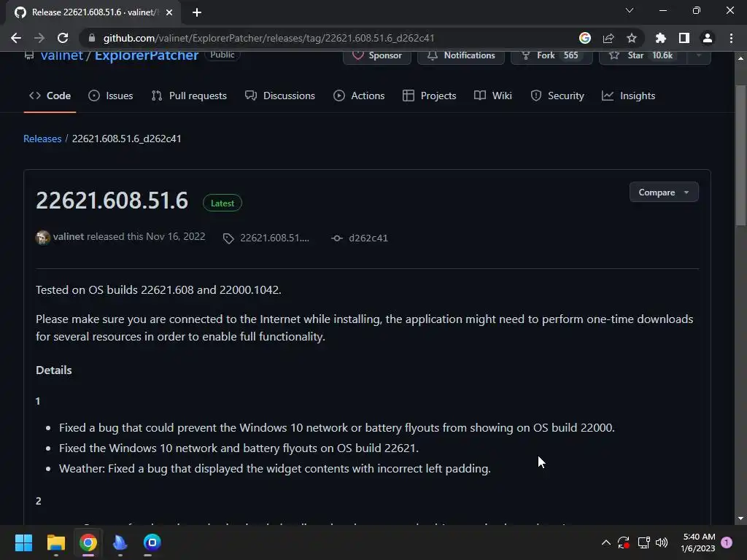The height and width of the screenshot is (560, 747).
Task: Click the Sponsor button
Action: [377, 55]
